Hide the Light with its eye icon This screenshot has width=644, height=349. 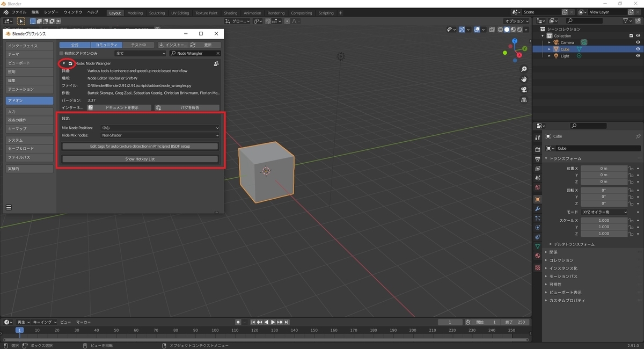[x=638, y=56]
